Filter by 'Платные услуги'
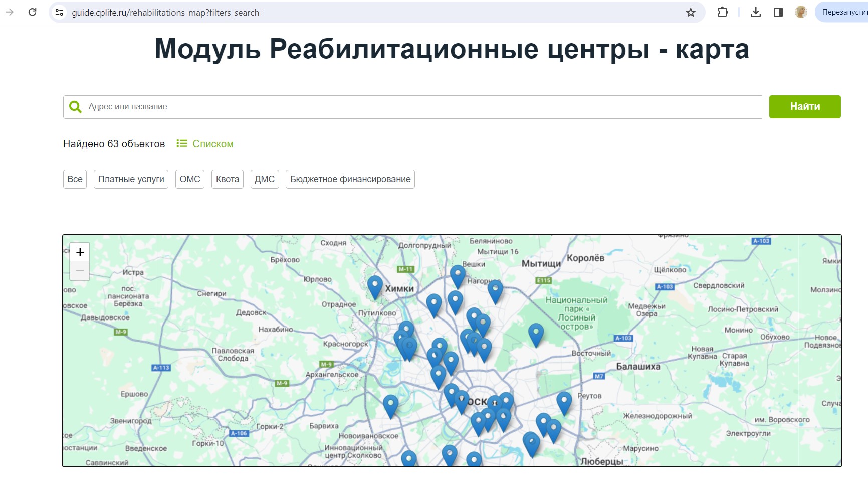The width and height of the screenshot is (868, 480). click(131, 179)
